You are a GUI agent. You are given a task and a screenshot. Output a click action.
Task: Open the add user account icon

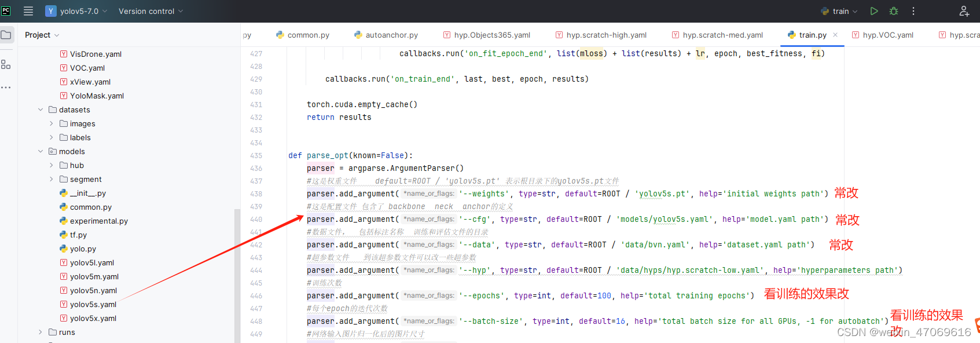[964, 11]
